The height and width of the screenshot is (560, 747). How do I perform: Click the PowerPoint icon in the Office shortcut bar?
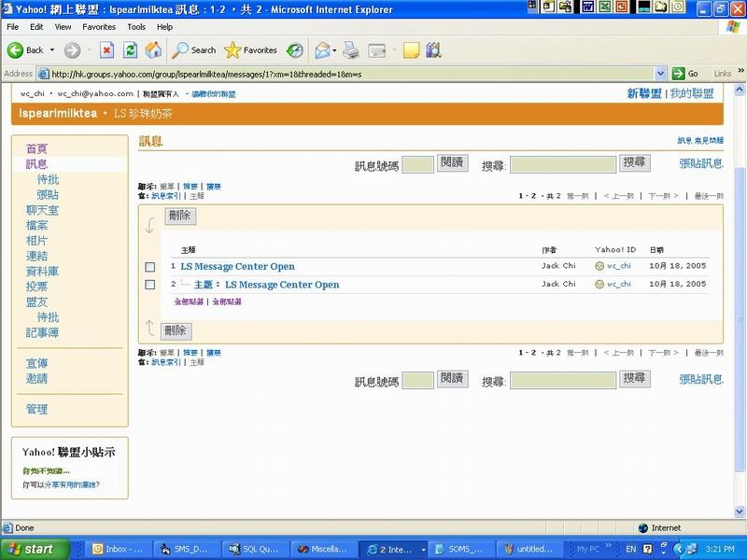point(622,7)
